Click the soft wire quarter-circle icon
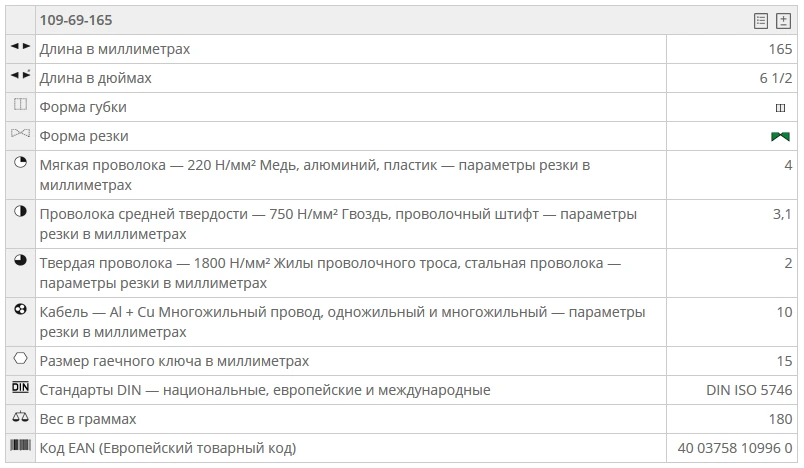The width and height of the screenshot is (804, 468). coord(20,163)
